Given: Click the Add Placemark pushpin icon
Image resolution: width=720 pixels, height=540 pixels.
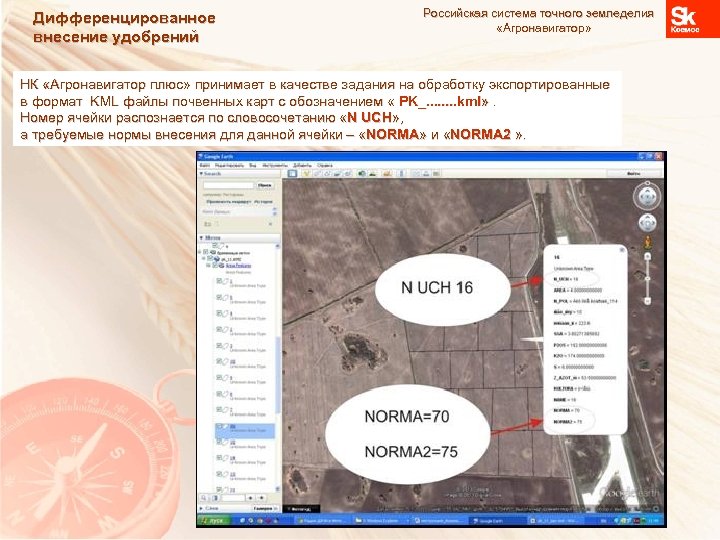Looking at the screenshot, I should click(306, 174).
